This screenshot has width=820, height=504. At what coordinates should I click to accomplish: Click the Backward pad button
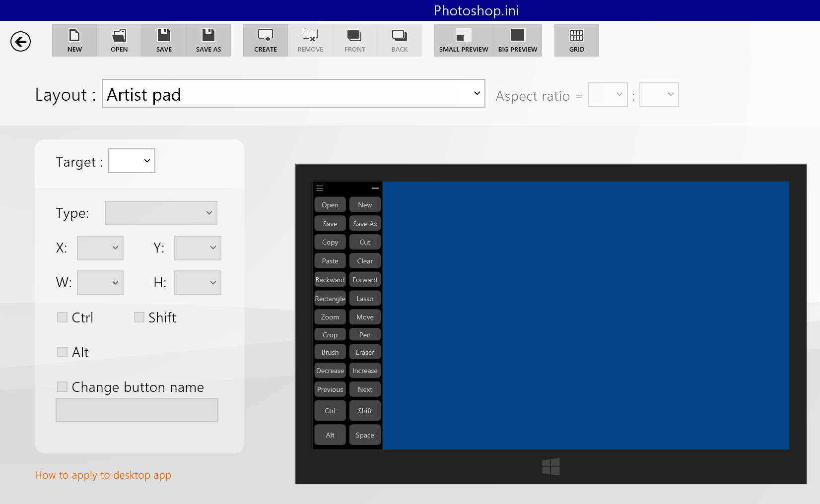click(330, 280)
